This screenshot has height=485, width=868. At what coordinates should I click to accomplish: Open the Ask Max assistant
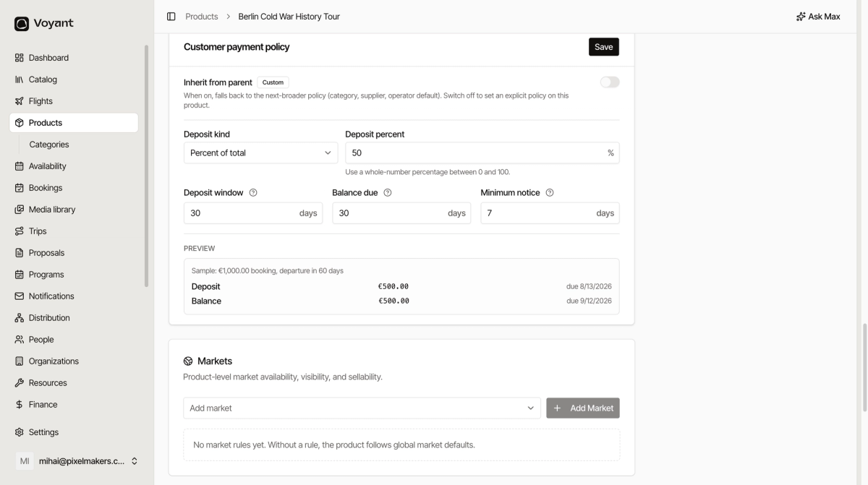[818, 17]
